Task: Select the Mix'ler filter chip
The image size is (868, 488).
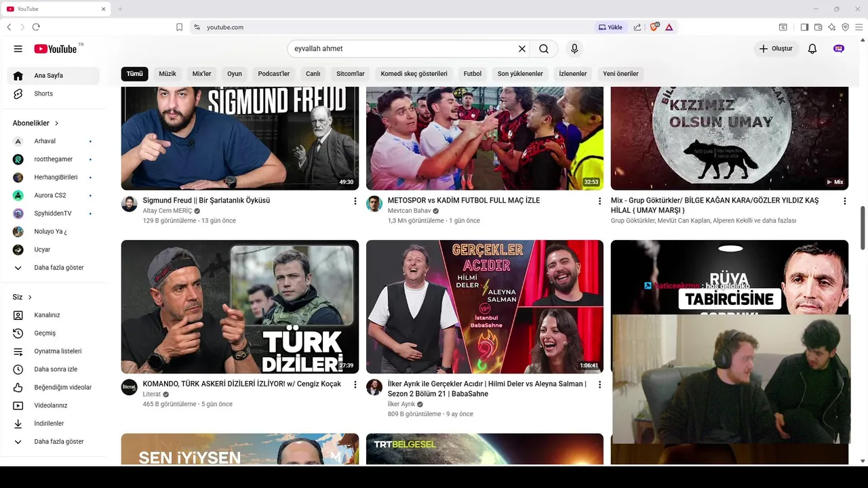Action: coord(202,74)
